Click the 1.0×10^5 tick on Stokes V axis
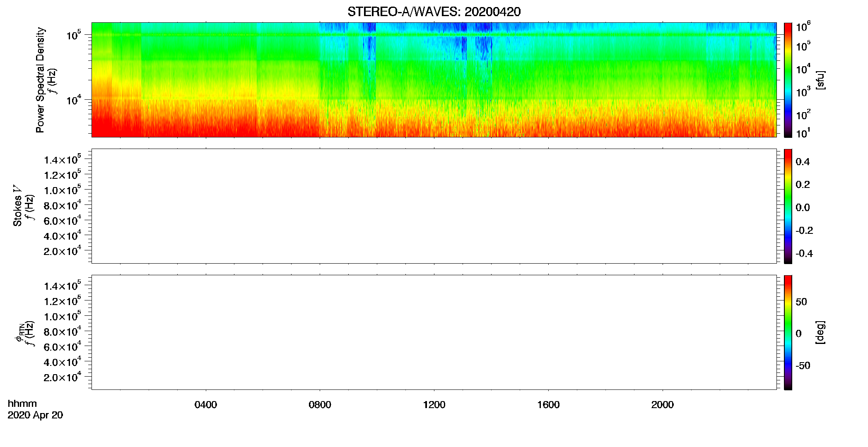 click(63, 190)
